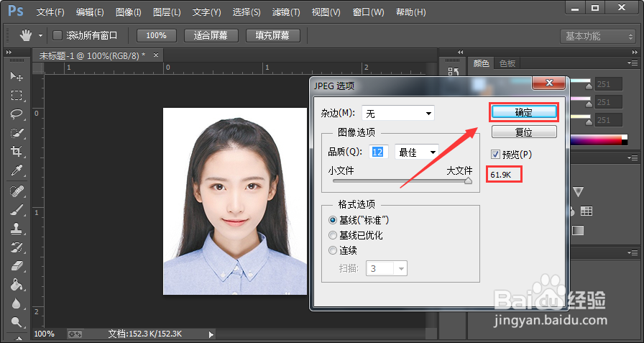
Task: Click the status bar zoom percentage field
Action: [45, 334]
